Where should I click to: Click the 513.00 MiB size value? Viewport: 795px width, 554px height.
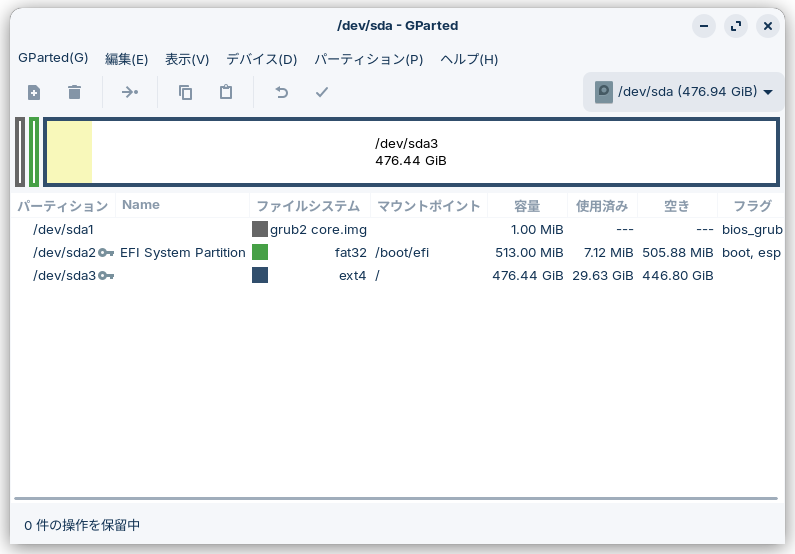click(529, 252)
